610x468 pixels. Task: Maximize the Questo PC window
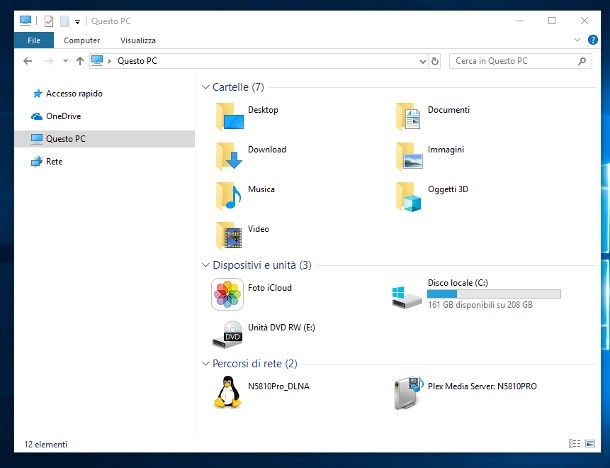pyautogui.click(x=552, y=21)
